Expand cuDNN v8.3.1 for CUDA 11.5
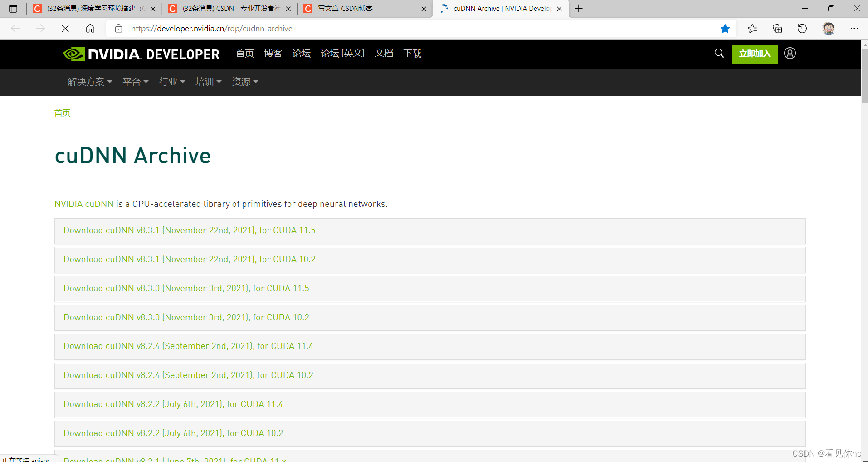This screenshot has height=462, width=868. [430, 231]
